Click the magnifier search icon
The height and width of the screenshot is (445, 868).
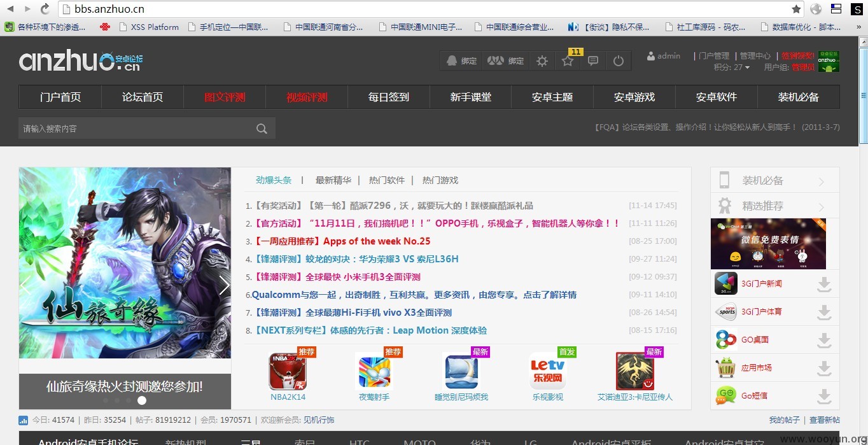[262, 129]
